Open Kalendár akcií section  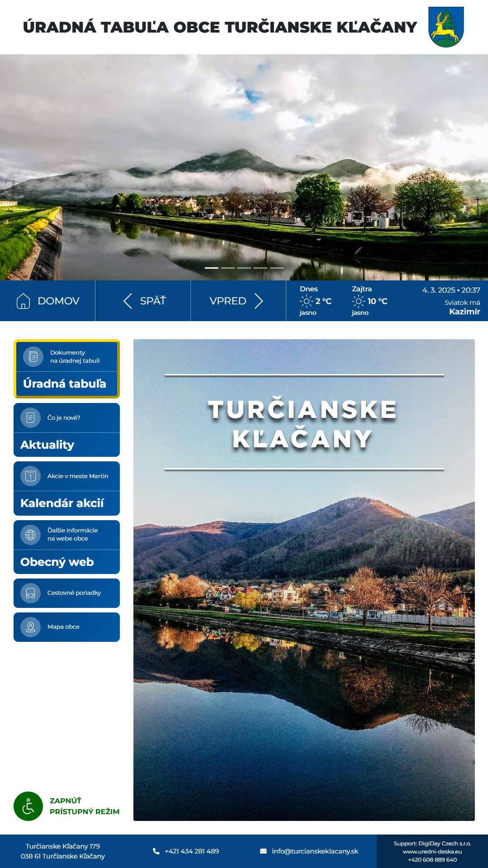point(66,489)
